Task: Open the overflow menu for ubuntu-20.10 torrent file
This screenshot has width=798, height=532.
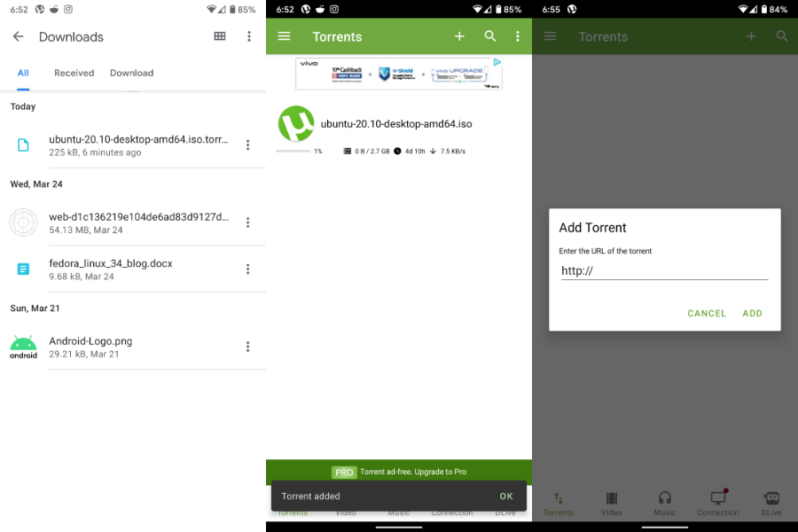Action: pos(248,146)
